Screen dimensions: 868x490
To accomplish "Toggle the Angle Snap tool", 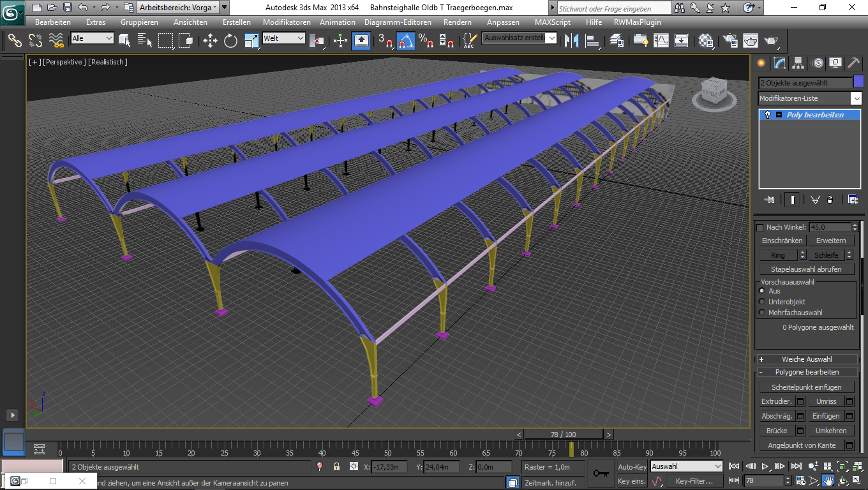I will pos(405,41).
